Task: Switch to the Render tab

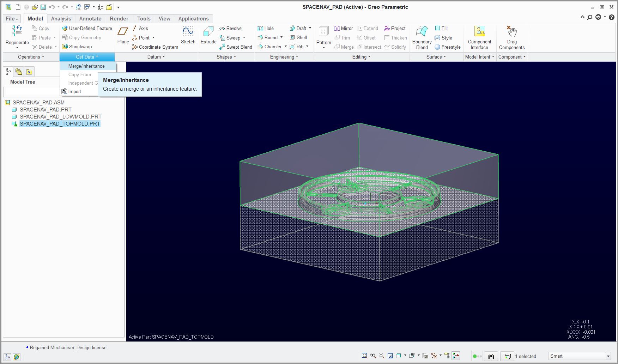Action: coord(119,19)
